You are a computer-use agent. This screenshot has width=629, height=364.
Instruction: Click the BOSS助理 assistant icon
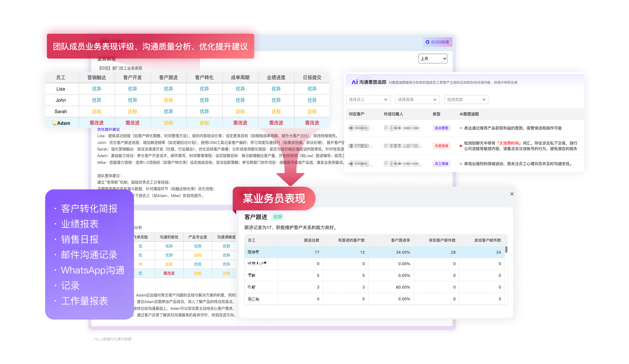pos(427,42)
